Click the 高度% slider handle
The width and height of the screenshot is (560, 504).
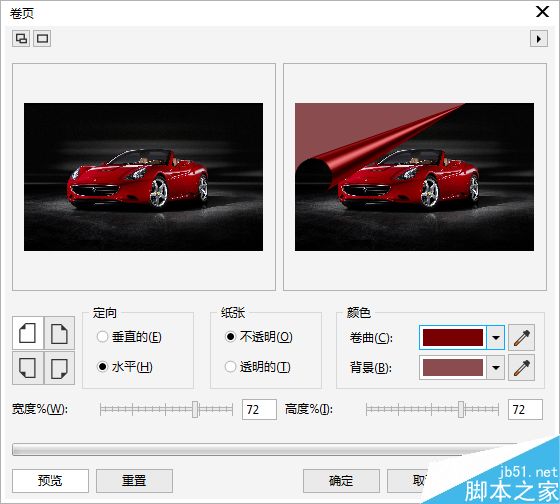[461, 409]
